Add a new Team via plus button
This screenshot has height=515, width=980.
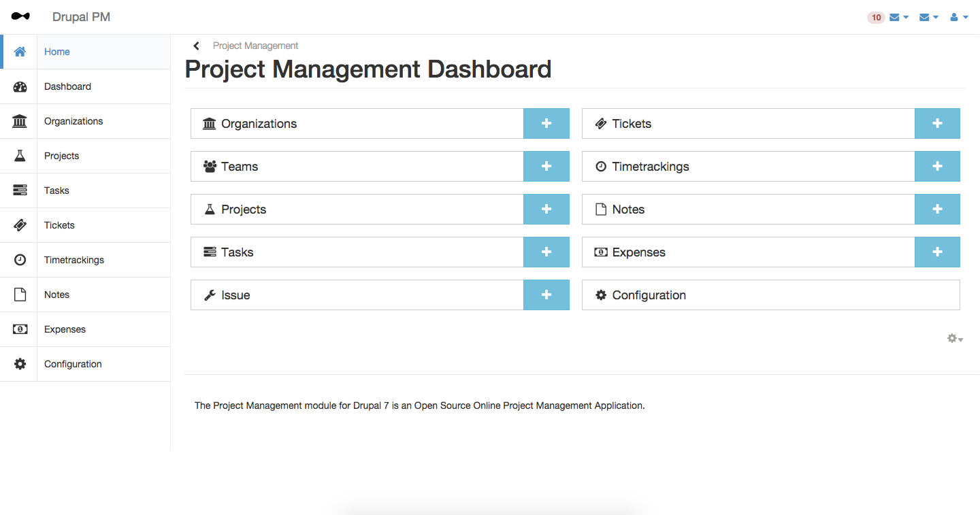pos(546,167)
